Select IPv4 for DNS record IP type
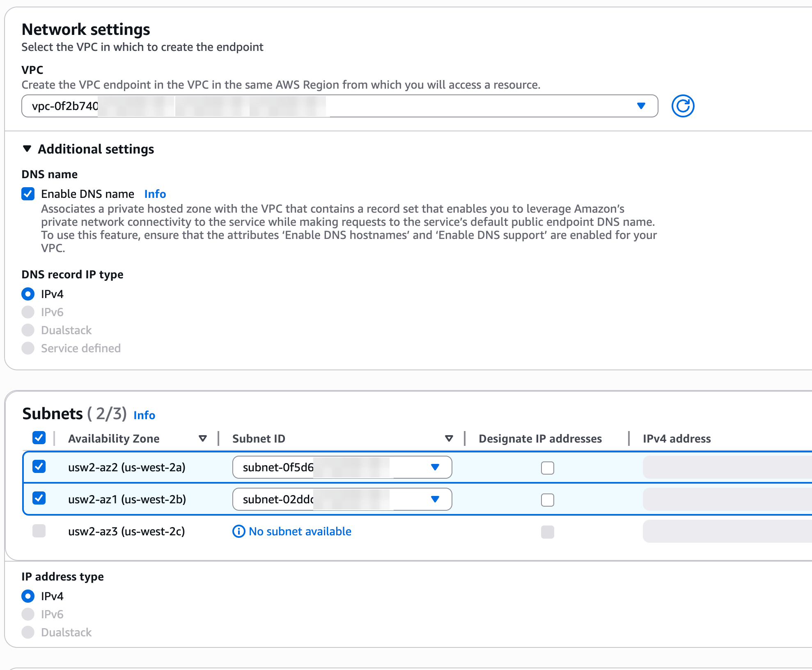812x670 pixels. [28, 294]
